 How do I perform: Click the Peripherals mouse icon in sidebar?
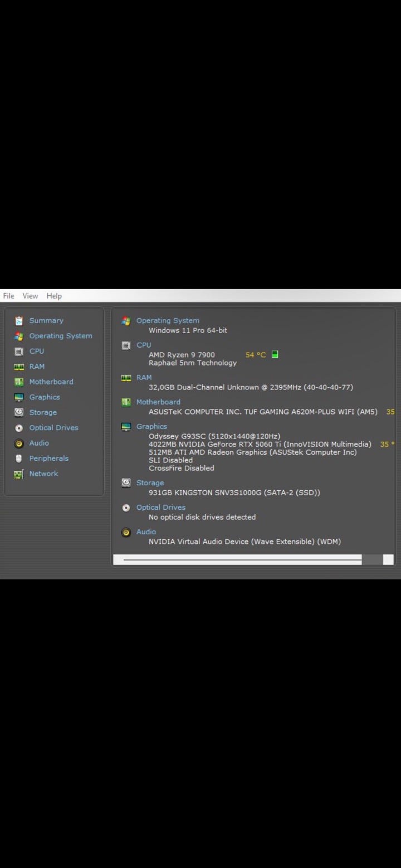[x=19, y=459]
